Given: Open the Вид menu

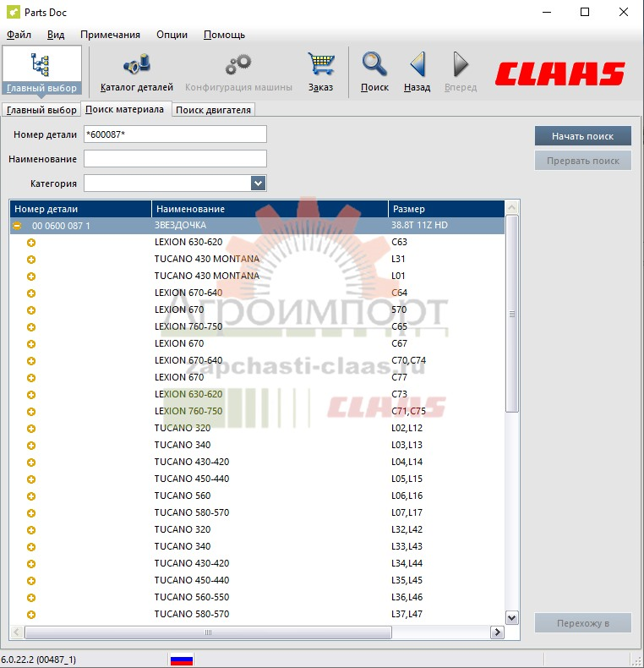Looking at the screenshot, I should [56, 35].
